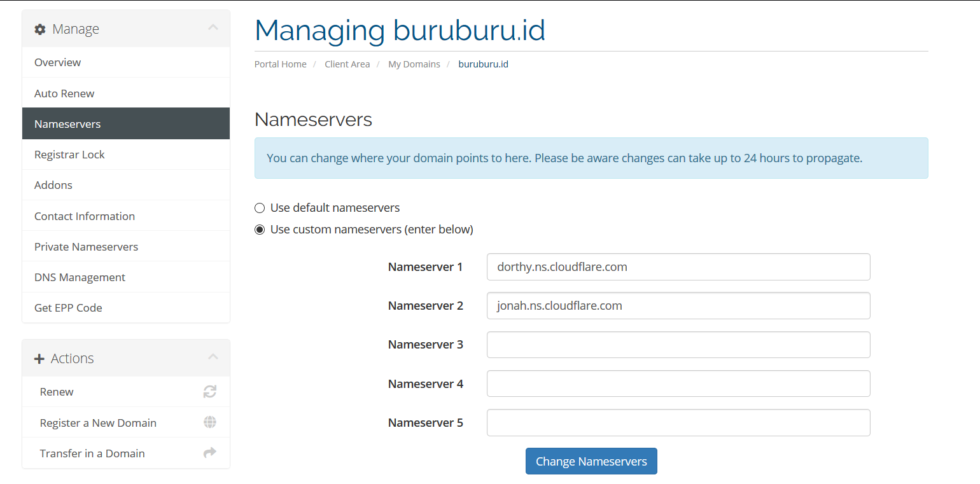Focus the Nameserver 1 input field
This screenshot has height=484, width=980.
point(678,267)
